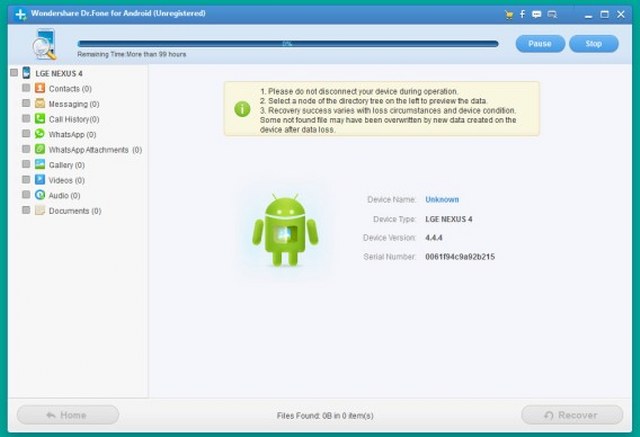Click the Call History phone icon
The width and height of the screenshot is (640, 437).
[x=40, y=119]
